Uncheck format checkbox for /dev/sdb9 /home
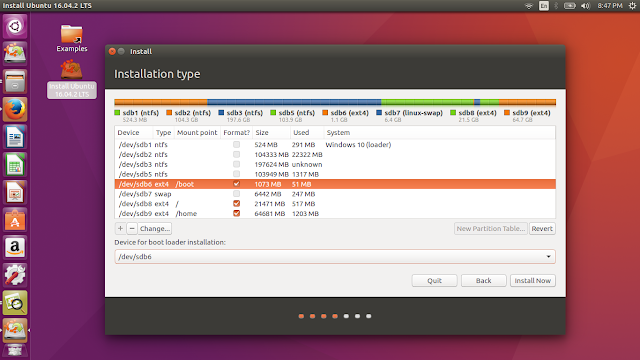This screenshot has height=360, width=640. pos(236,213)
